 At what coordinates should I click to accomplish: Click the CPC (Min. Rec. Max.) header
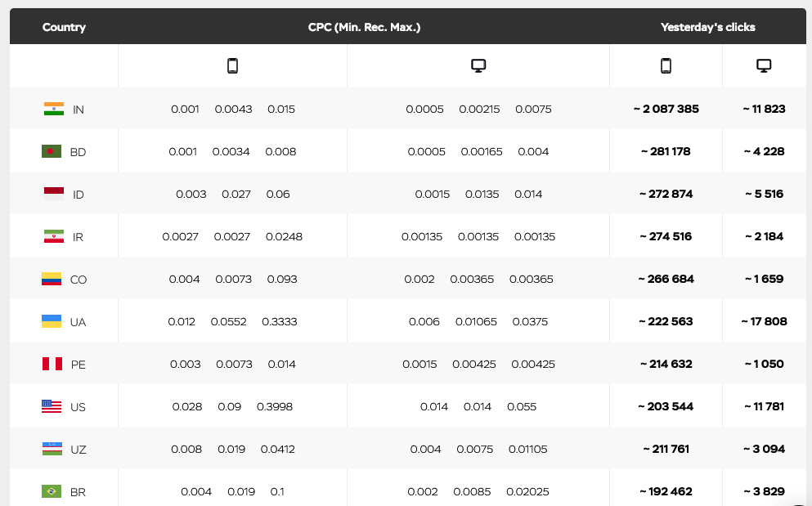pyautogui.click(x=364, y=27)
